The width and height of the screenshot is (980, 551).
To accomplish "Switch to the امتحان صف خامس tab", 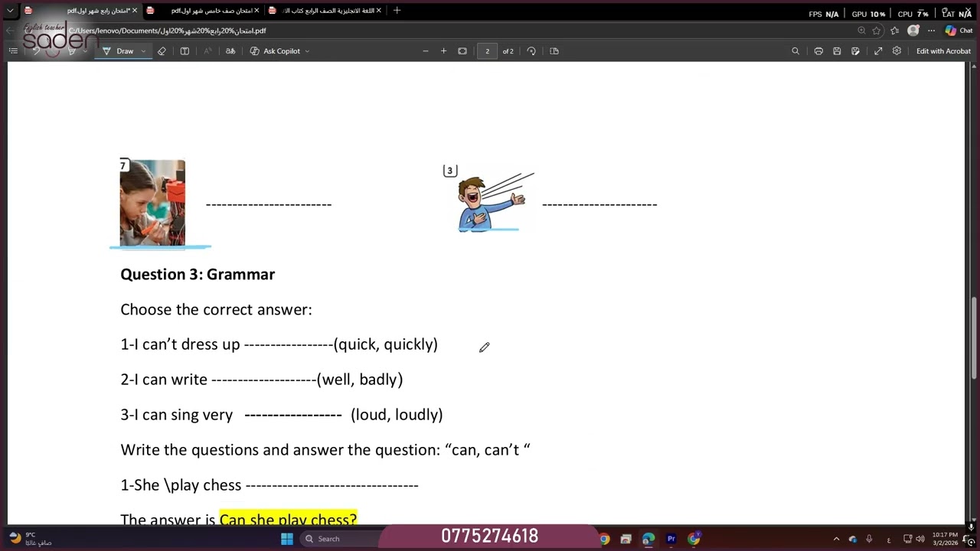I will 203,11.
